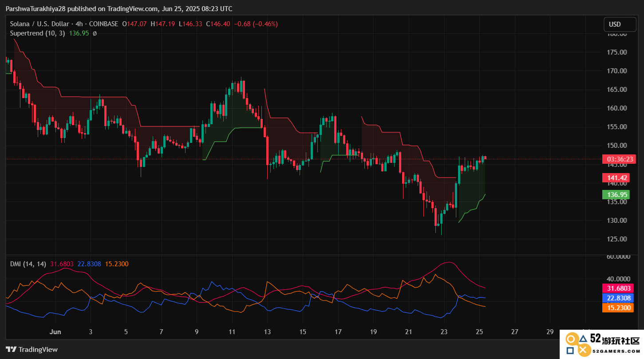Click the Solana / U.S. Dollar symbol title
The height and width of the screenshot is (359, 644).
tap(40, 24)
